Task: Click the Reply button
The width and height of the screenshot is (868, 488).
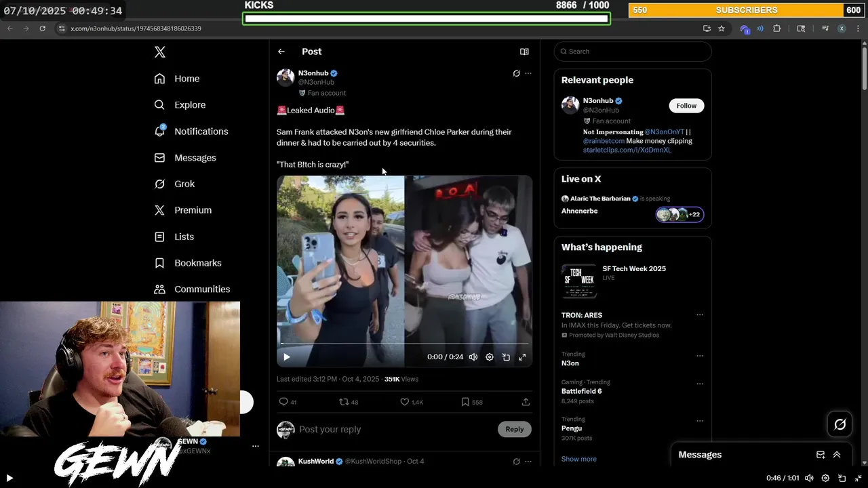Action: [x=515, y=429]
